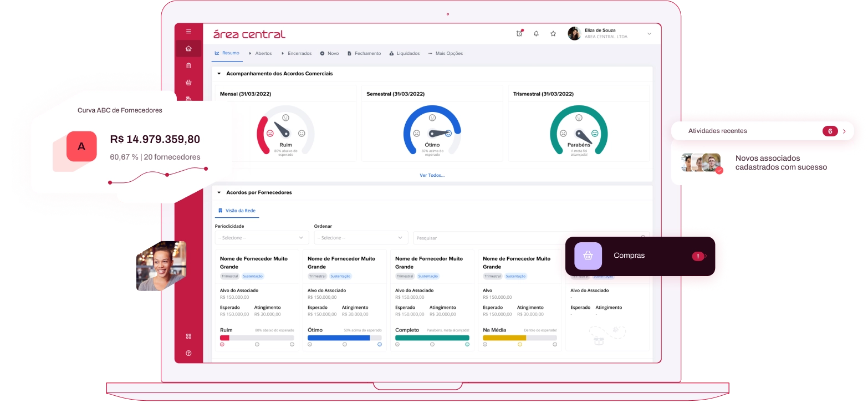This screenshot has height=403, width=868.
Task: Click the neutral face on the Trismestral gauge
Action: pyautogui.click(x=579, y=118)
